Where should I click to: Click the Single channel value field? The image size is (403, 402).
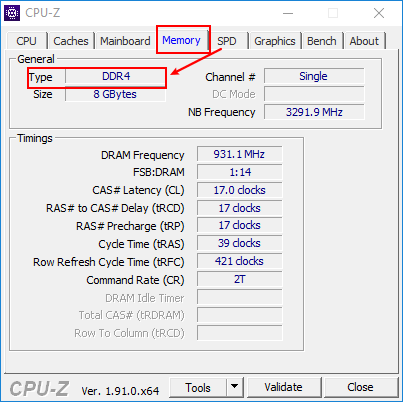[314, 76]
